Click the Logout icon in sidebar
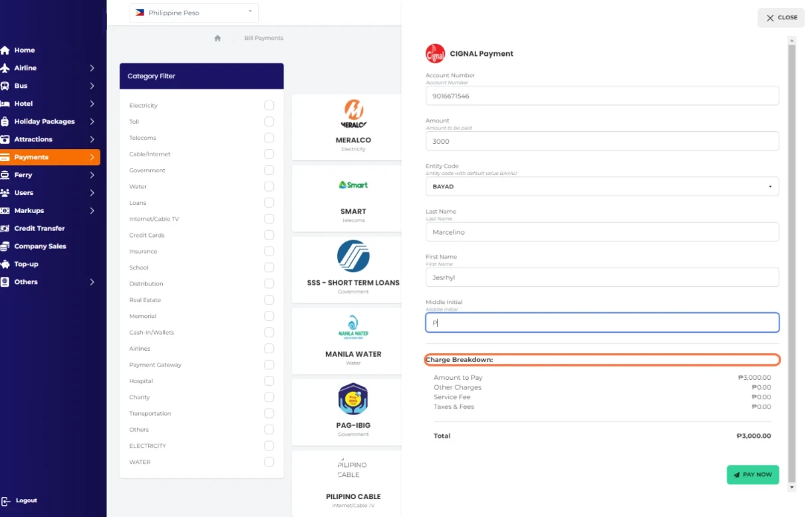Image resolution: width=812 pixels, height=517 pixels. point(6,501)
